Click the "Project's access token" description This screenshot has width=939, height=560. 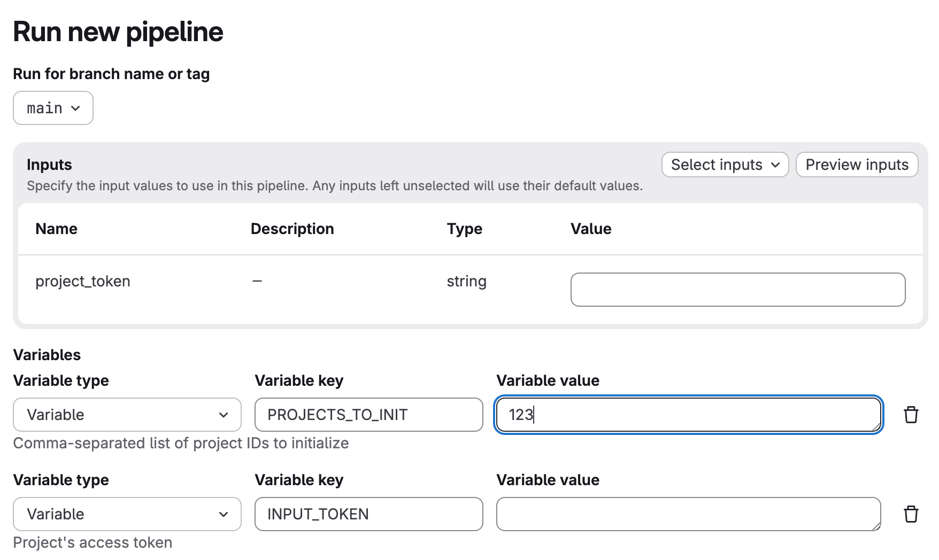[93, 542]
